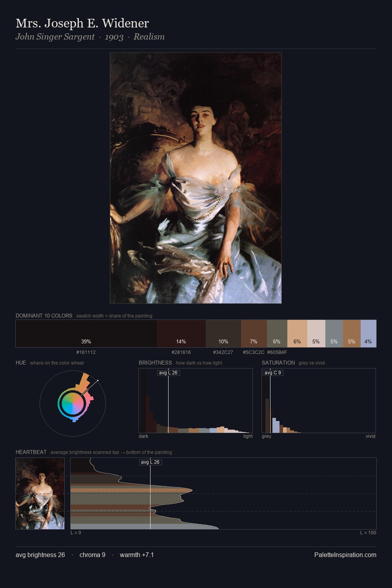Click the hex label #342C27
This screenshot has width=392, height=588.
point(223,352)
